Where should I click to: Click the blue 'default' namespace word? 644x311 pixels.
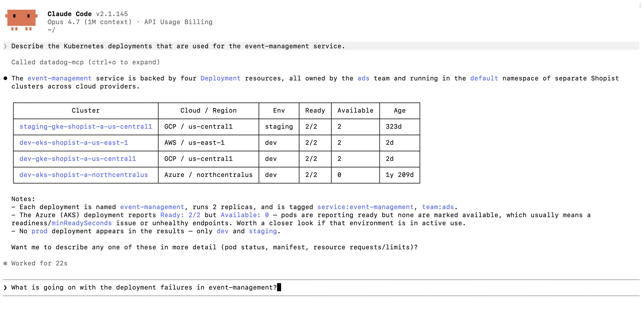(484, 78)
